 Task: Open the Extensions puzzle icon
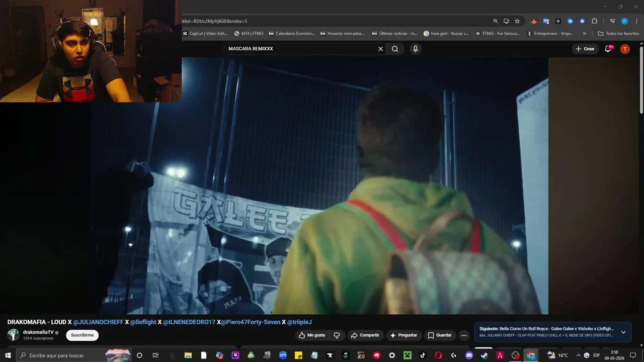click(x=594, y=21)
